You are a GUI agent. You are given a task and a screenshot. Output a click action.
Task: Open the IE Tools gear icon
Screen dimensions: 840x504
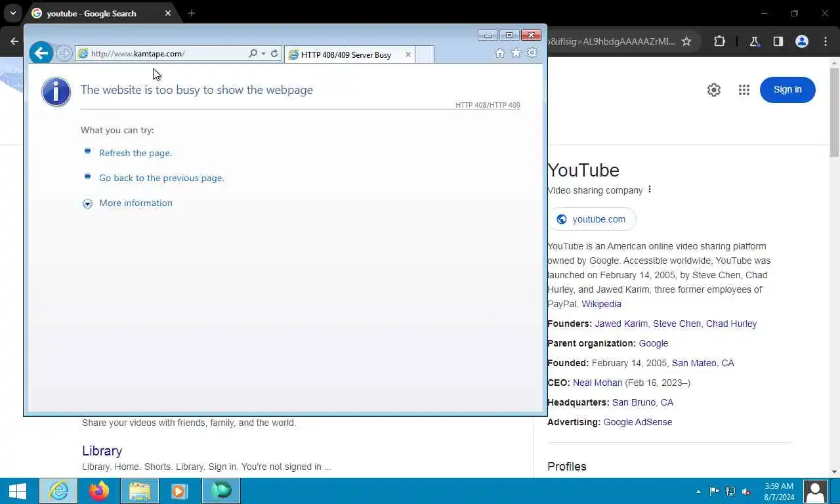[532, 53]
